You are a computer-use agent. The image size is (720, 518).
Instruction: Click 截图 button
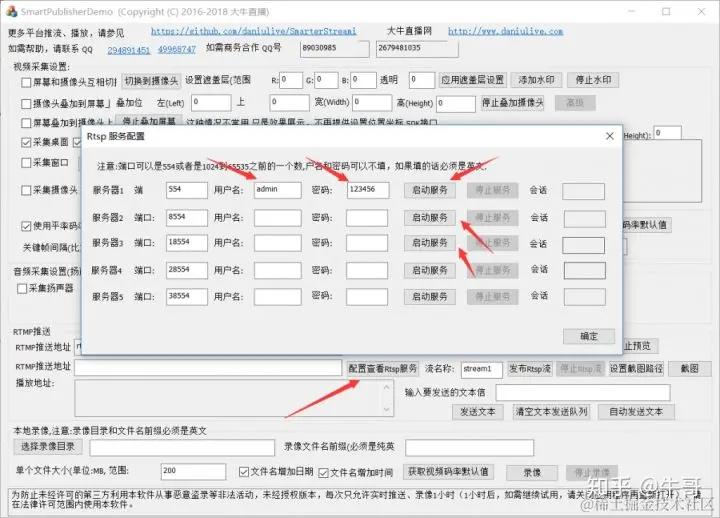click(689, 369)
